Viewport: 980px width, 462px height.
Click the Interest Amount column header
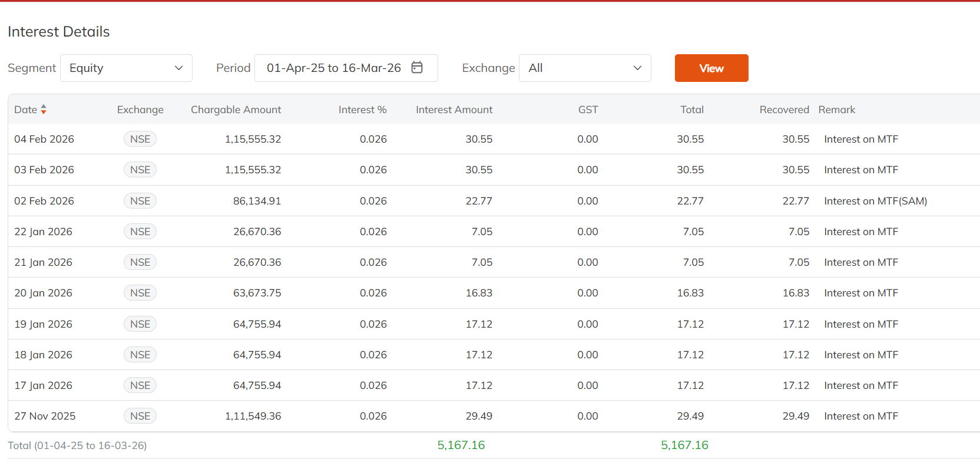pyautogui.click(x=453, y=110)
